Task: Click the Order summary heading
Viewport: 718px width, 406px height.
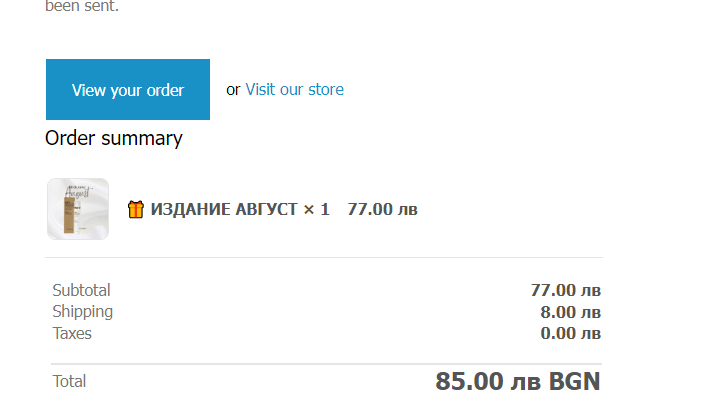Action: [x=114, y=138]
